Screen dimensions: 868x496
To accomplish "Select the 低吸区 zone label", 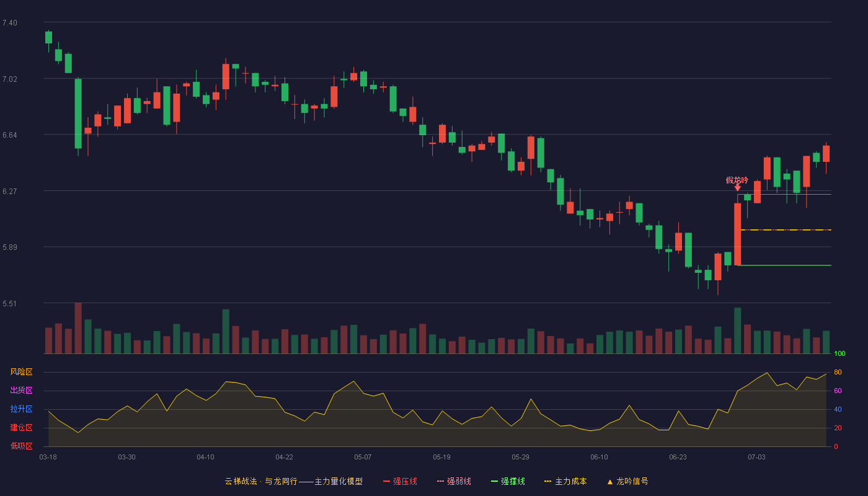I will [21, 446].
